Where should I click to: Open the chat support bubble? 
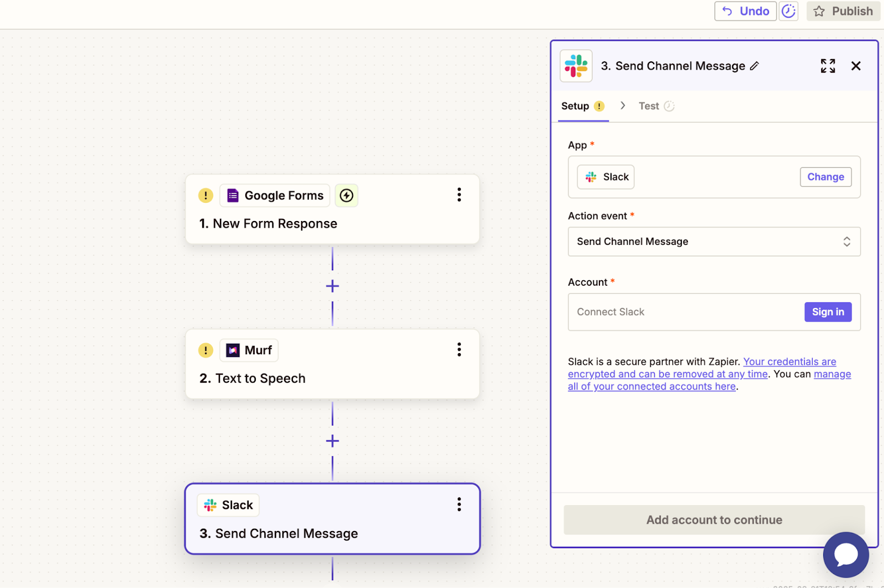[845, 554]
